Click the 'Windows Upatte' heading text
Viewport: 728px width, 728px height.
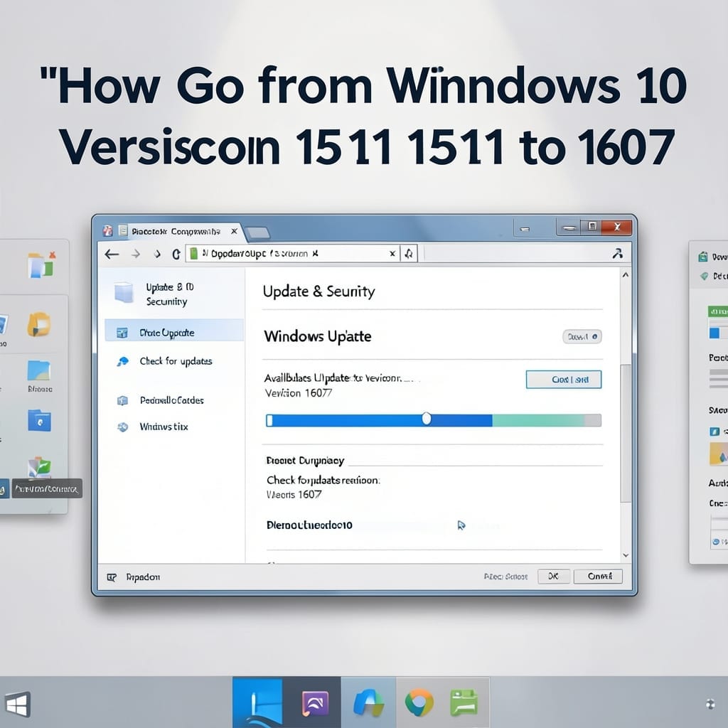[318, 336]
